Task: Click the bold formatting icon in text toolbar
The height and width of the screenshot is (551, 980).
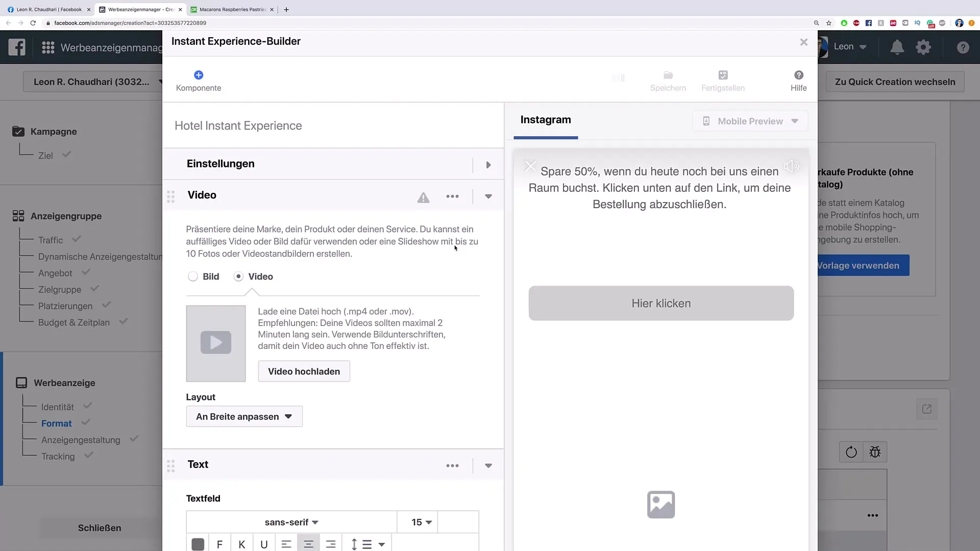Action: click(219, 543)
